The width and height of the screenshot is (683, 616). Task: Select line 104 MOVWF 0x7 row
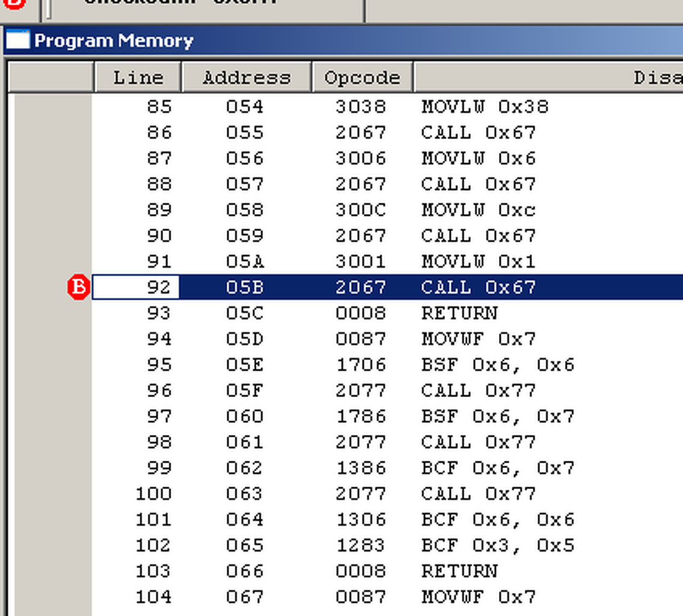pos(478,597)
